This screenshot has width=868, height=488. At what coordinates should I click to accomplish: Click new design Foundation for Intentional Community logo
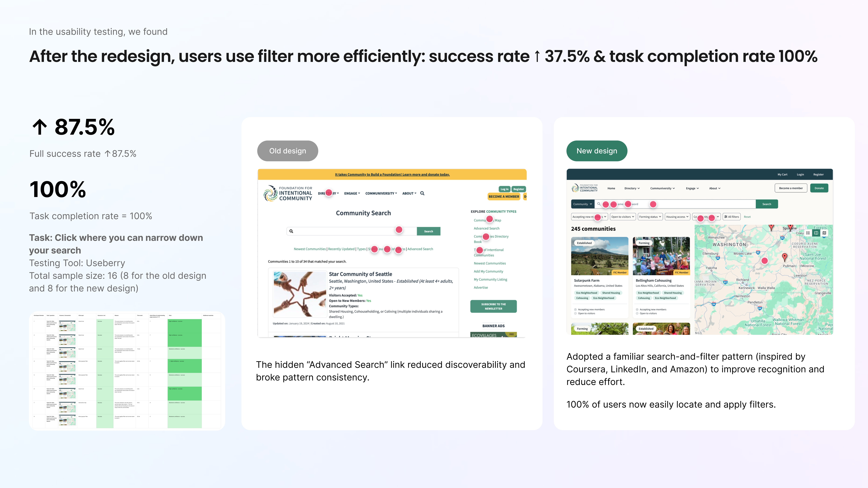585,188
